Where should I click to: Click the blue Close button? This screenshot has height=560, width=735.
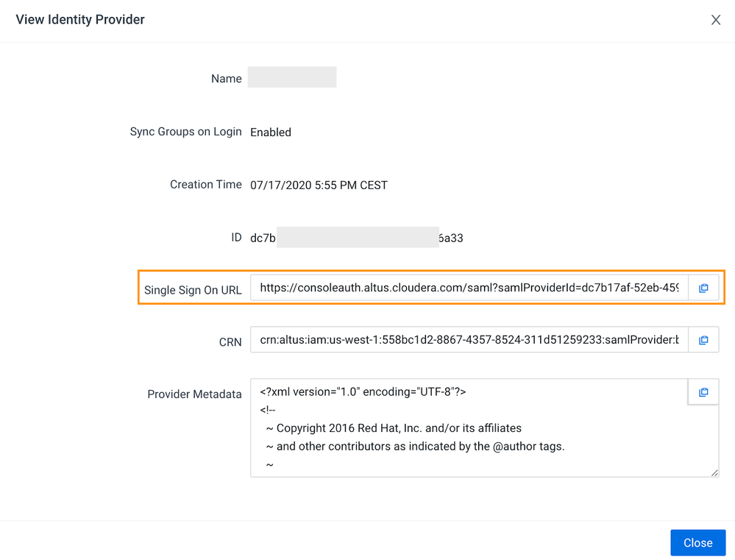tap(698, 542)
